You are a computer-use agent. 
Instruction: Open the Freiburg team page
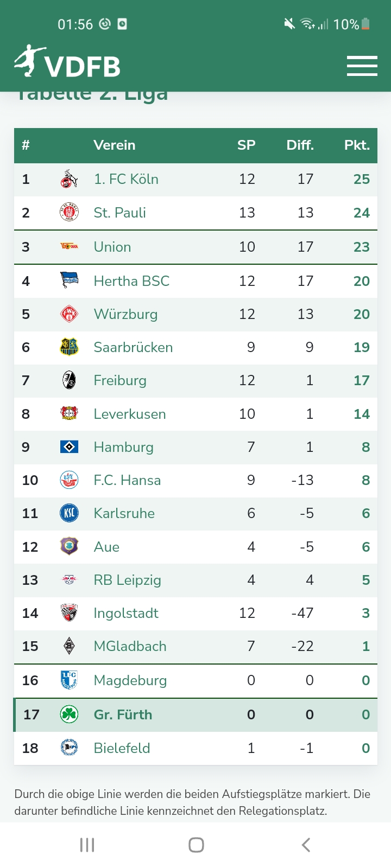point(120,380)
